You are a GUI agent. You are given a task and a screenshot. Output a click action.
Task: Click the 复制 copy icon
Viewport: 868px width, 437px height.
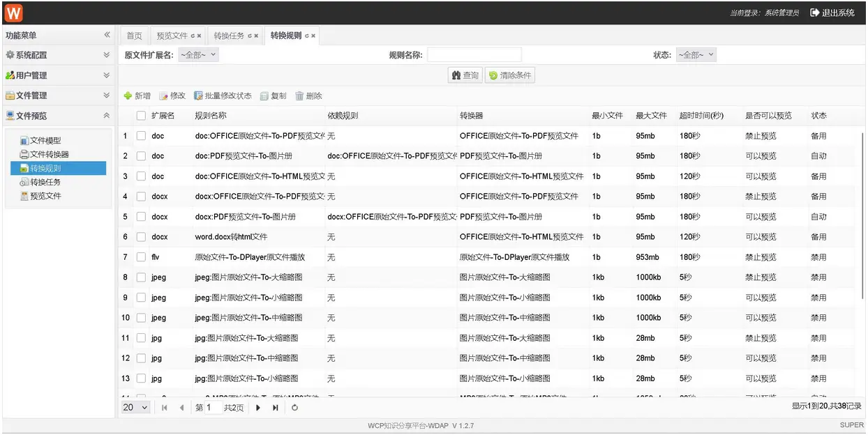point(264,96)
